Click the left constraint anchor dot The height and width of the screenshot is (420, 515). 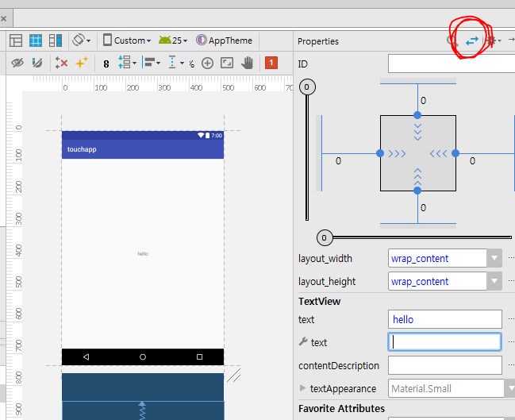pos(380,153)
